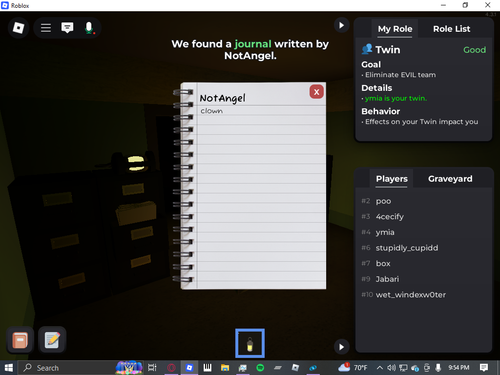Select the lantern item slot
The height and width of the screenshot is (375, 500).
250,344
